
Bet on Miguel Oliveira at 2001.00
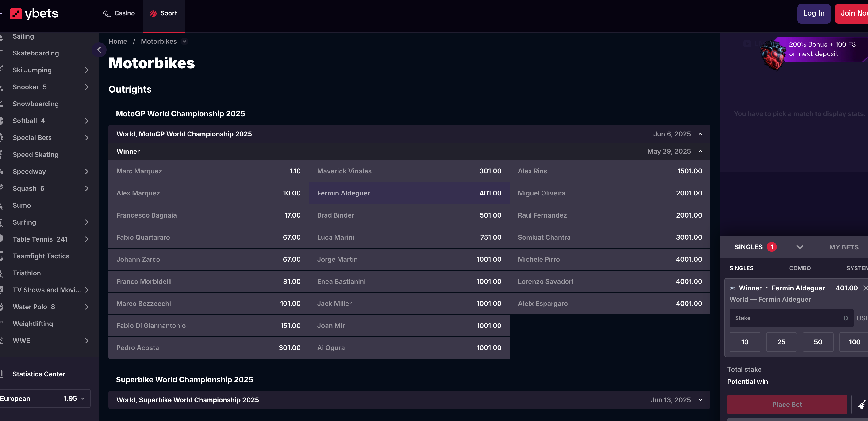coord(610,193)
